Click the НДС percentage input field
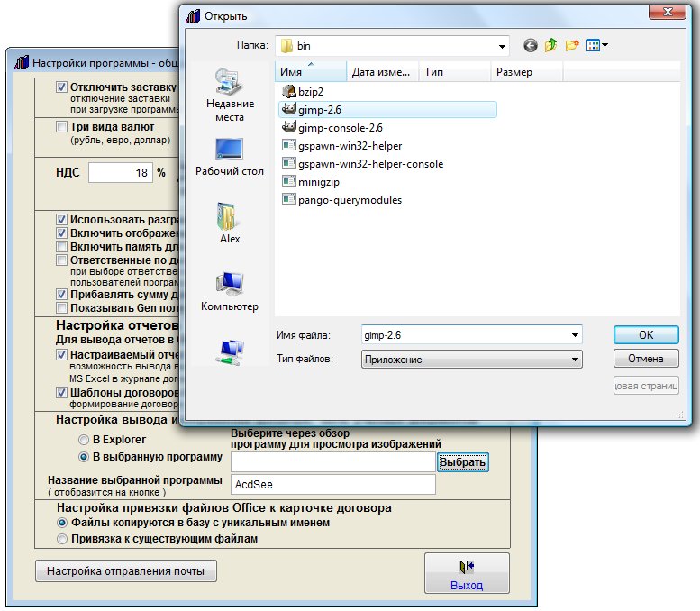 [121, 173]
